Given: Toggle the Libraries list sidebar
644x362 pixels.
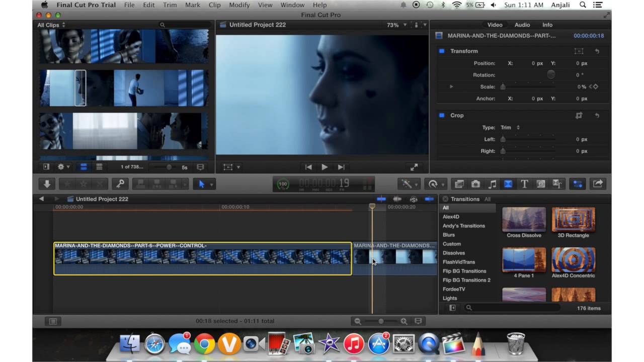Looking at the screenshot, I should [x=46, y=167].
